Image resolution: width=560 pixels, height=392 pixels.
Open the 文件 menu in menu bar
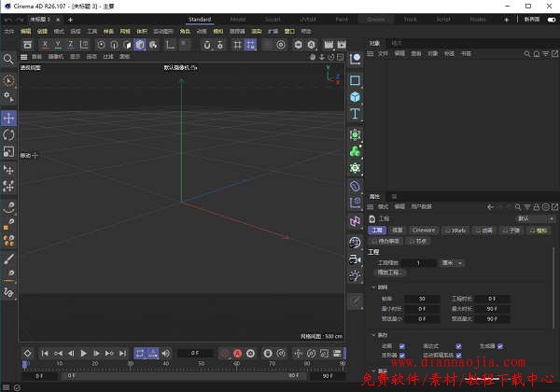pos(8,31)
